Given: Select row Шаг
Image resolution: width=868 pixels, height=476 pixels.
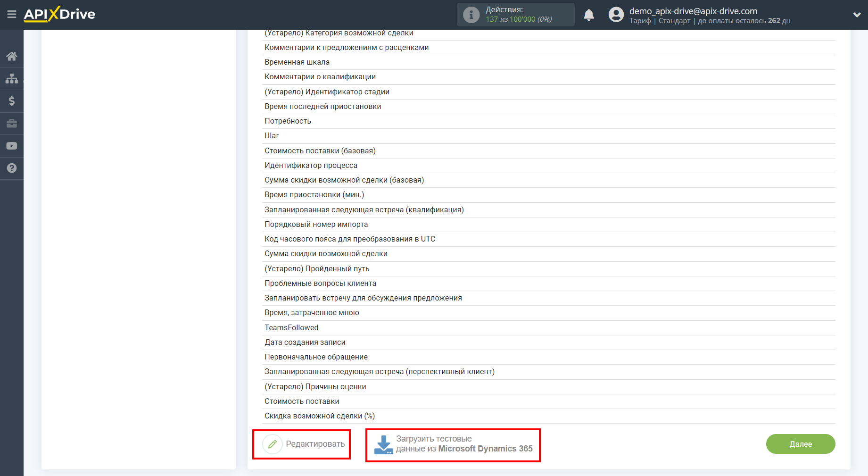Looking at the screenshot, I should coord(549,136).
